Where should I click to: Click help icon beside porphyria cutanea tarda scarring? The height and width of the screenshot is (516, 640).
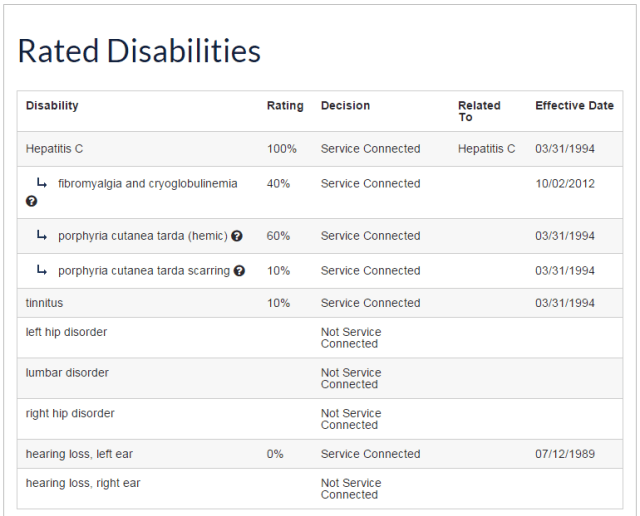239,271
